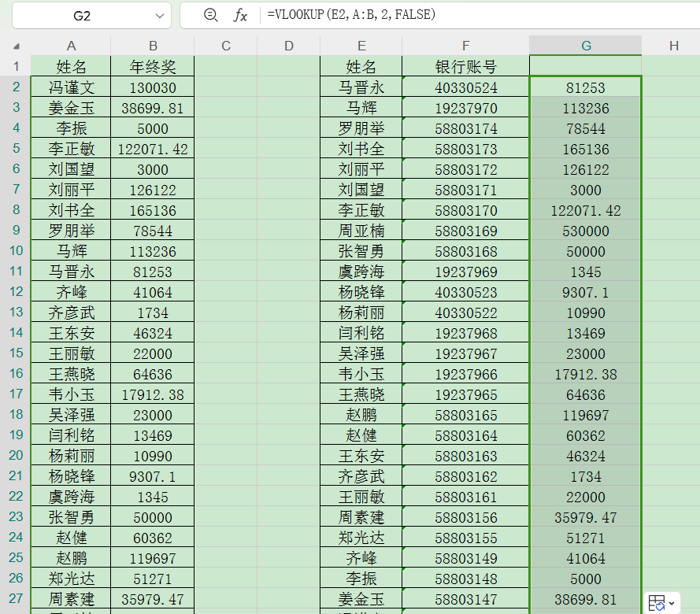
Task: Select column E header
Action: point(361,46)
